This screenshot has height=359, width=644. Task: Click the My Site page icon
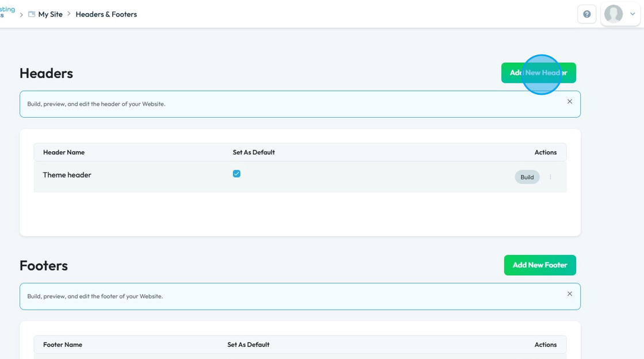[32, 14]
